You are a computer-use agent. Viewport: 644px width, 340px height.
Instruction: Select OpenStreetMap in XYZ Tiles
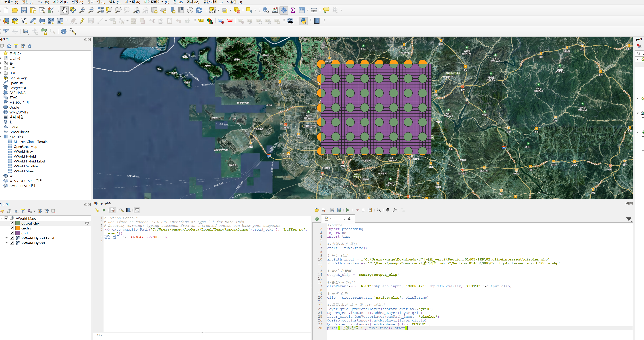25,147
